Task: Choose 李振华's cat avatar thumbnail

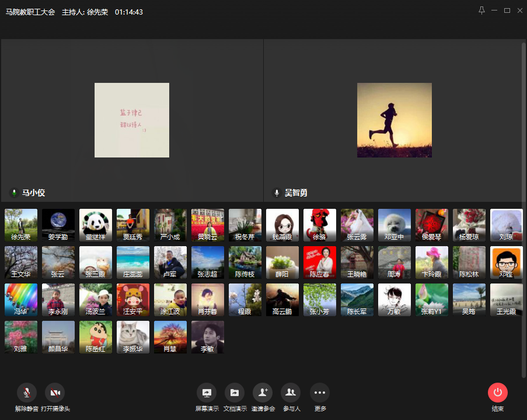Action: point(133,337)
